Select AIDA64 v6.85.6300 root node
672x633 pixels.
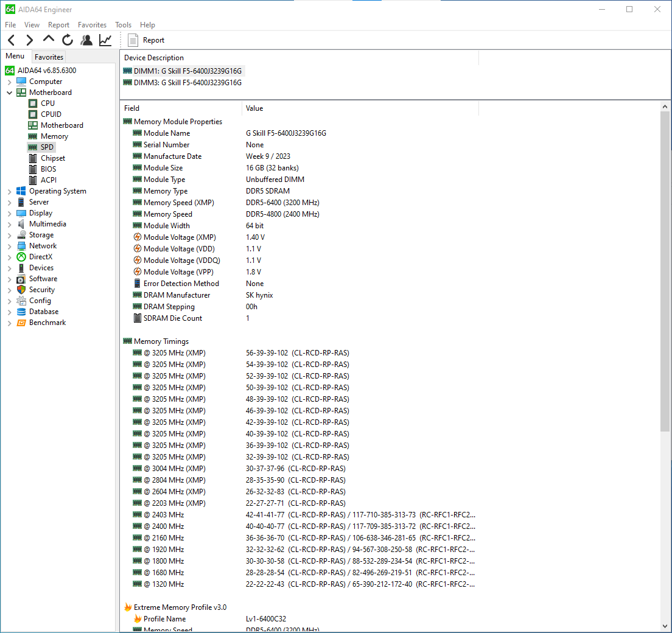[x=41, y=70]
